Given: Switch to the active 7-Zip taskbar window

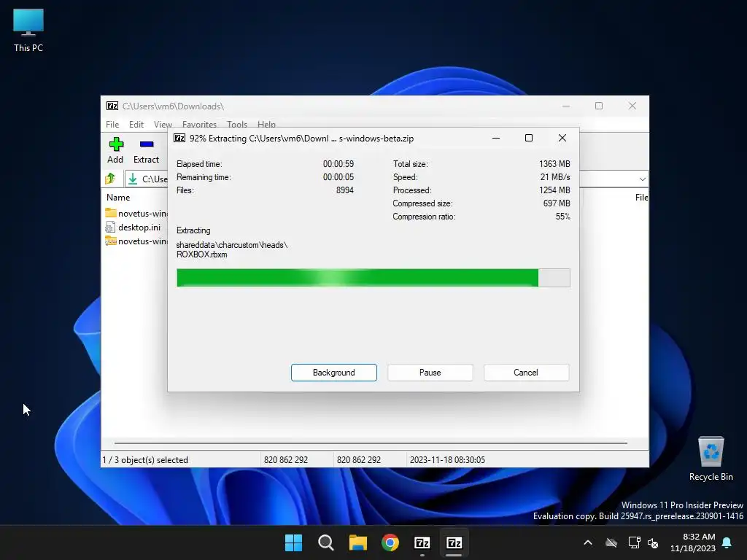Looking at the screenshot, I should [454, 542].
